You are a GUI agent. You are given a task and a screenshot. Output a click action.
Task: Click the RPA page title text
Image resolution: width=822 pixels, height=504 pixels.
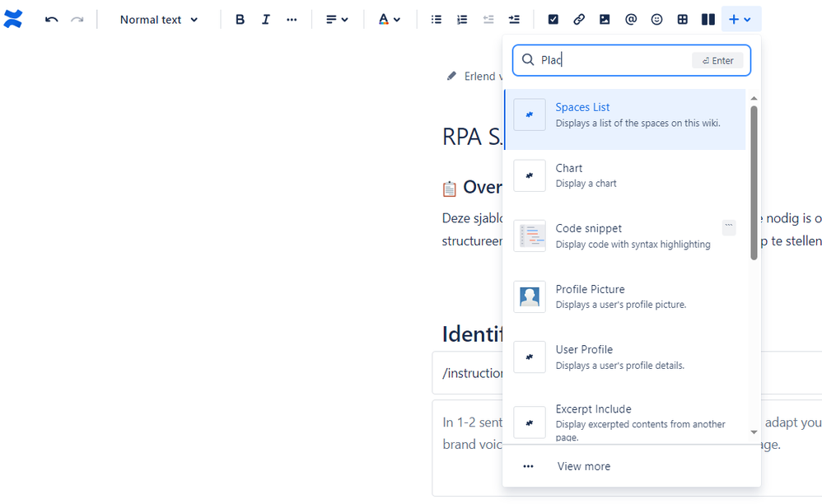click(x=472, y=138)
